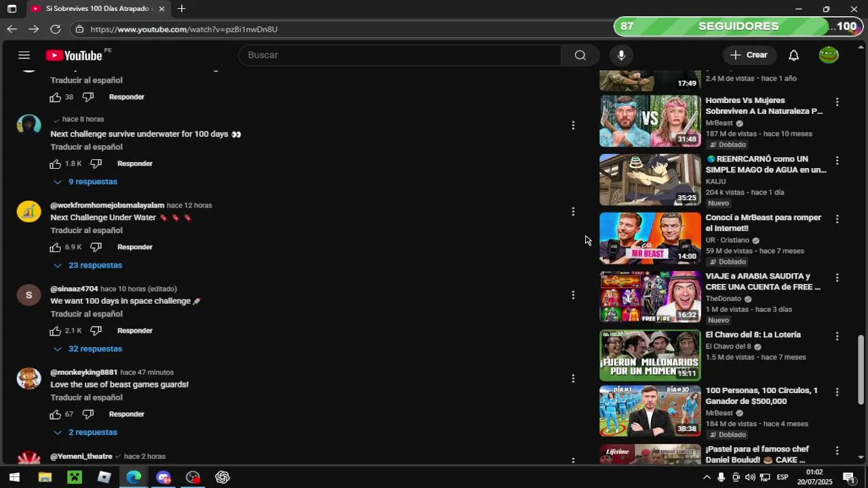This screenshot has width=868, height=488.
Task: Expand 2 respuestas replies
Action: [x=85, y=432]
